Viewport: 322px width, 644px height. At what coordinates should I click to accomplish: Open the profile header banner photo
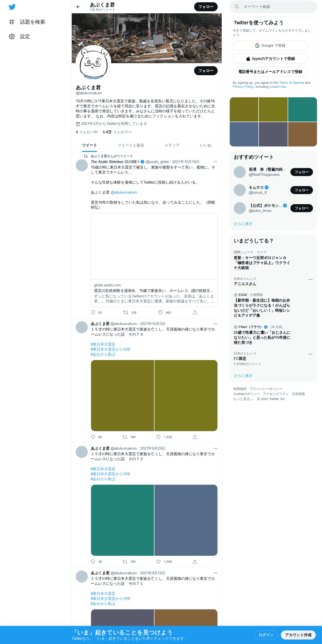(147, 38)
